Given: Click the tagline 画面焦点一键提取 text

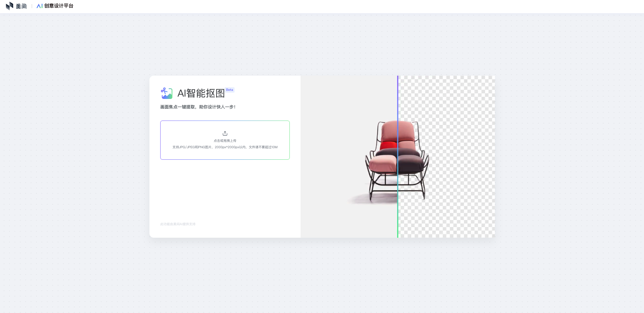Looking at the screenshot, I should 198,107.
